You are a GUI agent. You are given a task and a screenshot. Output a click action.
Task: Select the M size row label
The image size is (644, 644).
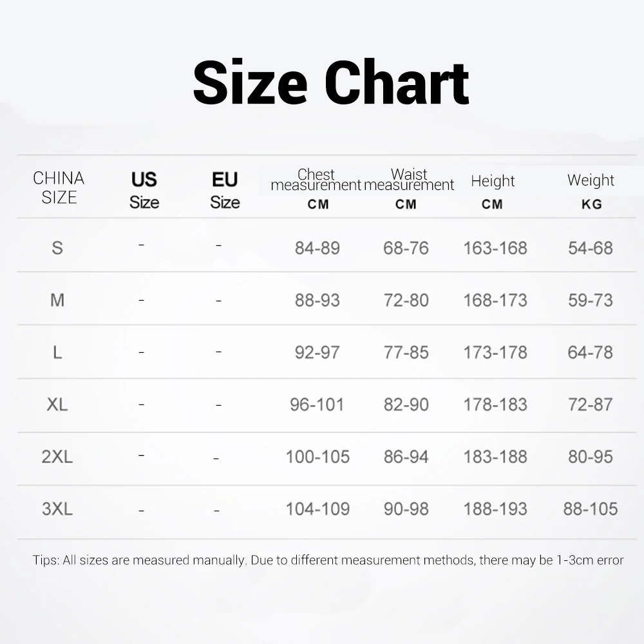[57, 300]
